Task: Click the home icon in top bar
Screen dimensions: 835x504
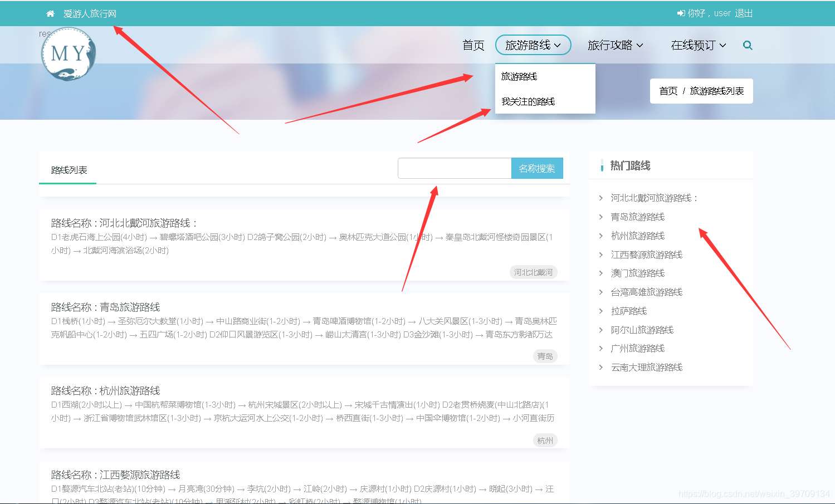Action: (x=50, y=13)
